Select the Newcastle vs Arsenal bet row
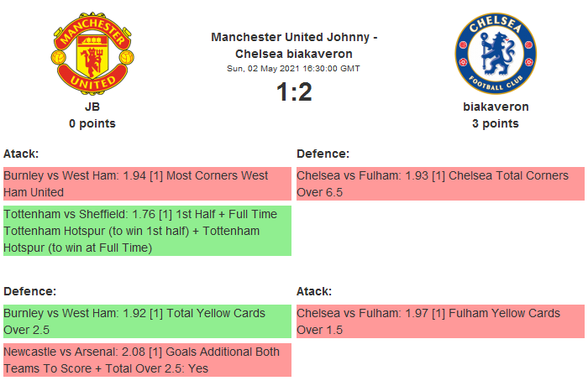This screenshot has height=386, width=588. coord(147,360)
